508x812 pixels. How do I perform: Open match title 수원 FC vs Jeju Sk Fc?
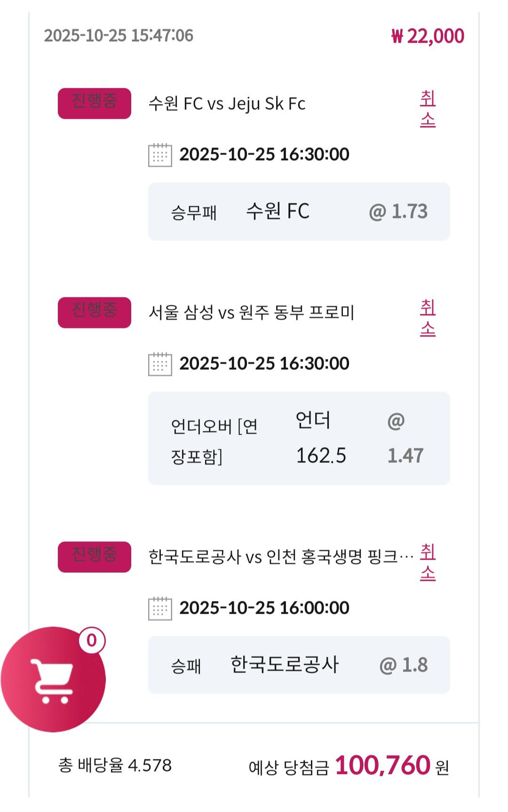pos(227,104)
